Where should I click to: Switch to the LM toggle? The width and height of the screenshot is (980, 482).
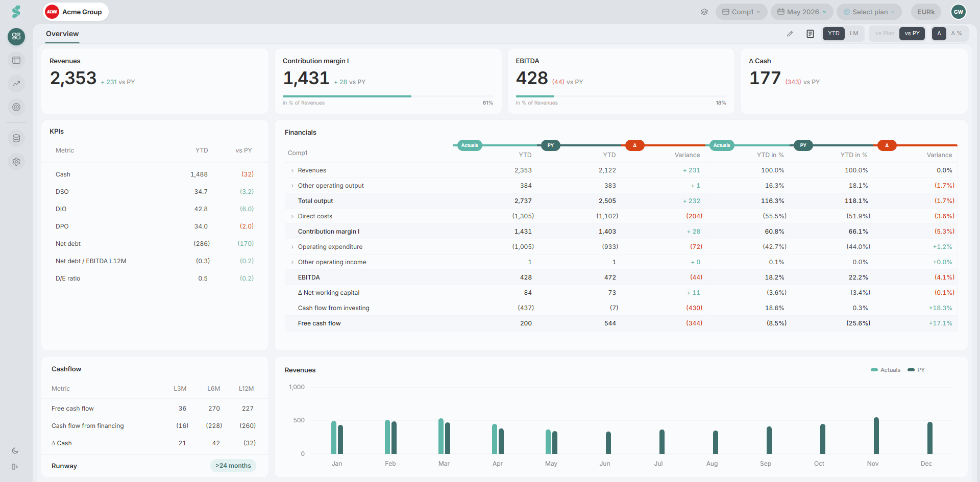pos(854,34)
